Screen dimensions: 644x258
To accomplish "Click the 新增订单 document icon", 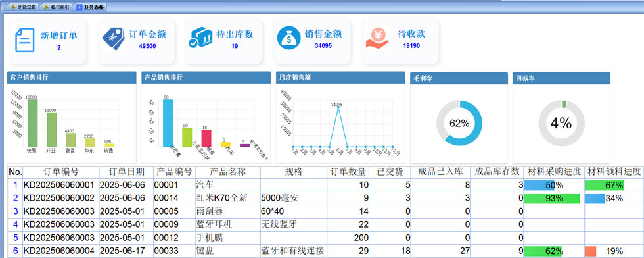I will (25, 40).
